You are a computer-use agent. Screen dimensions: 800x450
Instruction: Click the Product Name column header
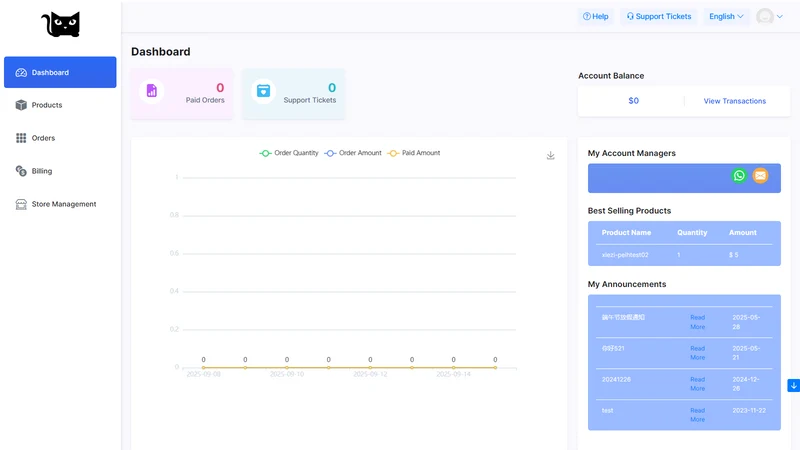[x=626, y=233]
